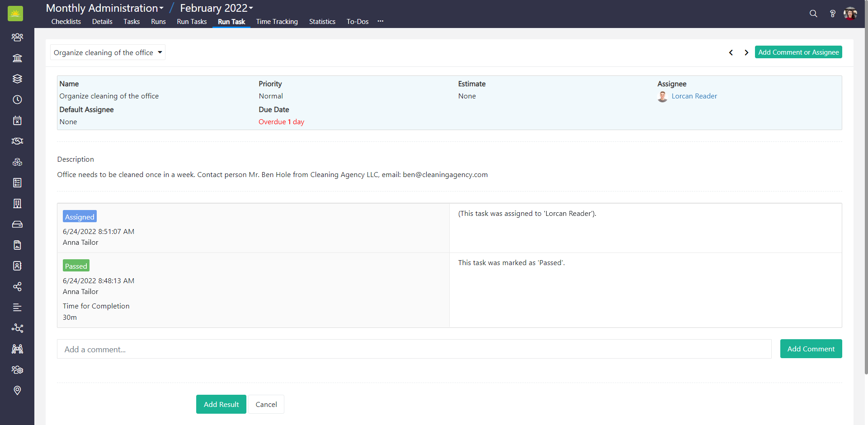Select the stacked layers sidebar icon

pyautogui.click(x=17, y=79)
